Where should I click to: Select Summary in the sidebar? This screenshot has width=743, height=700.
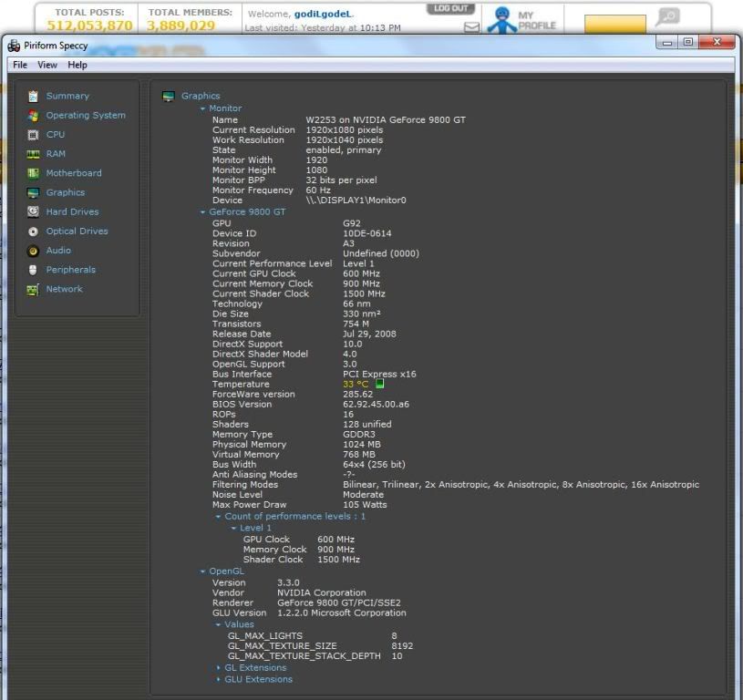(67, 96)
